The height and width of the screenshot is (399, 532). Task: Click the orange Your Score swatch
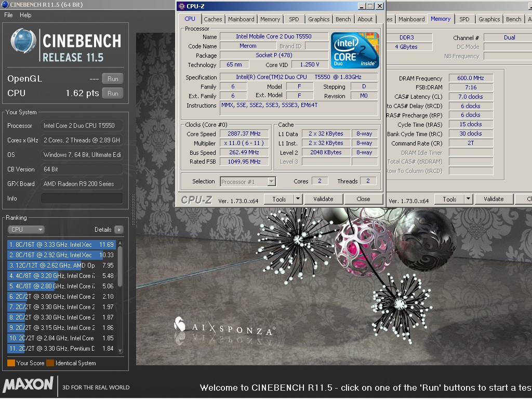click(x=11, y=363)
